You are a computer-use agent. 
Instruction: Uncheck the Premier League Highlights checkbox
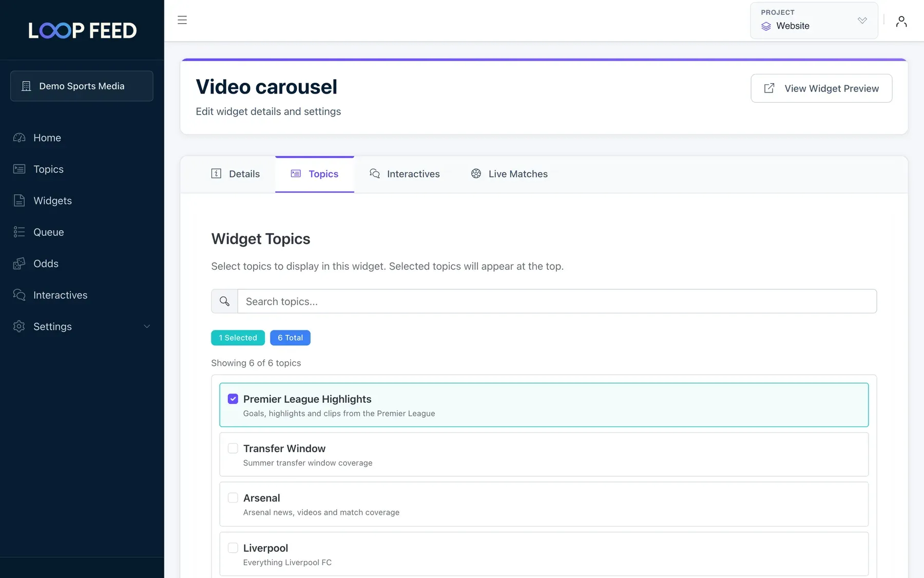[233, 399]
